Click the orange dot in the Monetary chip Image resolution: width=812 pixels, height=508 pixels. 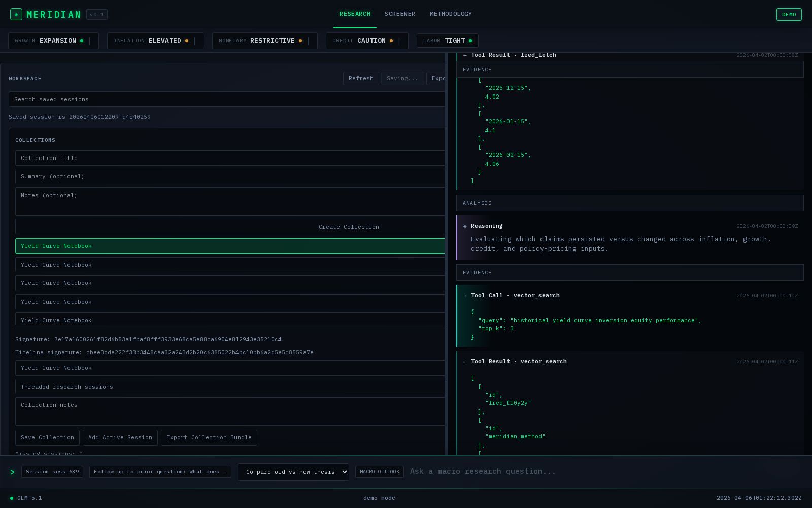[300, 41]
